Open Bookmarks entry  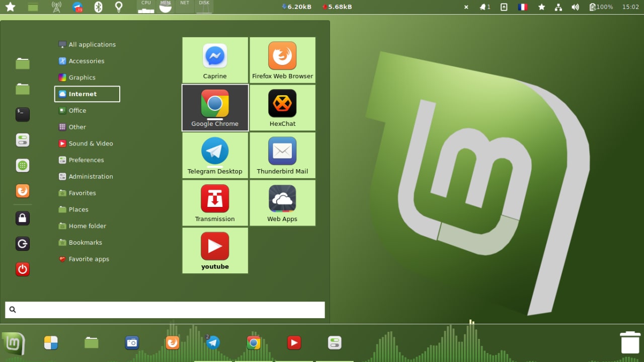click(x=87, y=243)
